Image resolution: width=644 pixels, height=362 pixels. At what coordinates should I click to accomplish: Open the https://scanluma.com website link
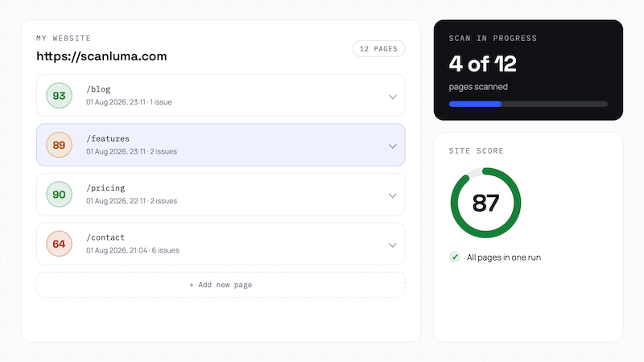[102, 56]
